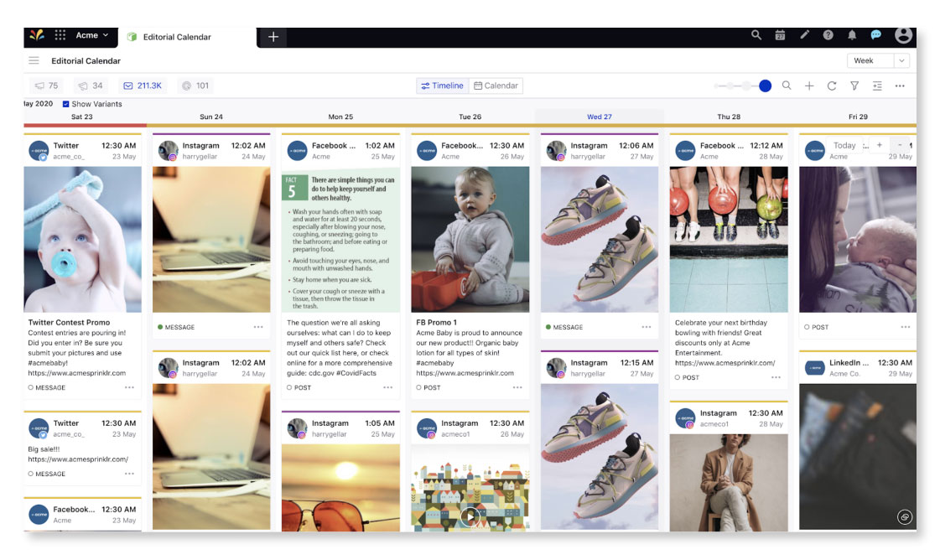Viewport: 940px width, 560px height.
Task: Open options for FB Promo 1 post
Action: pos(517,387)
